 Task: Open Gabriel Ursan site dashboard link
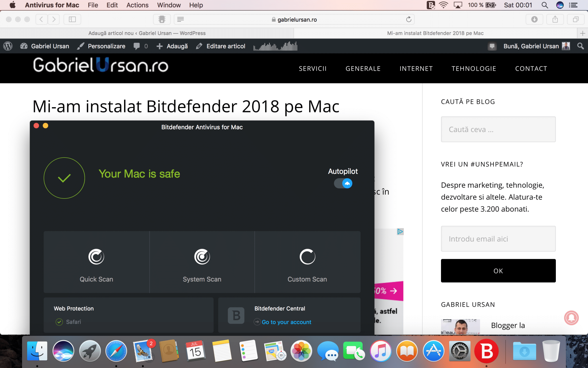(45, 46)
